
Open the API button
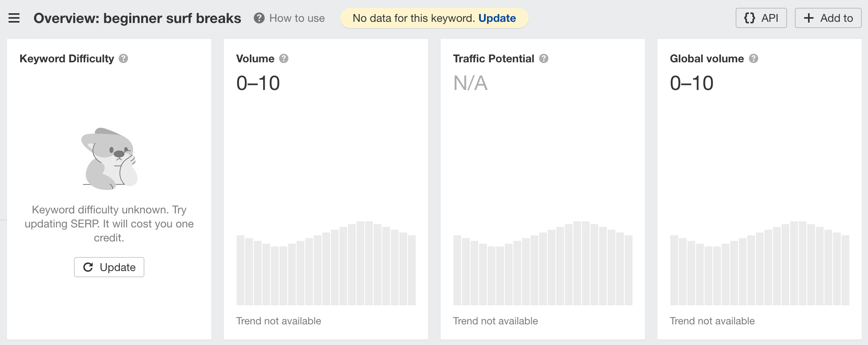point(761,18)
